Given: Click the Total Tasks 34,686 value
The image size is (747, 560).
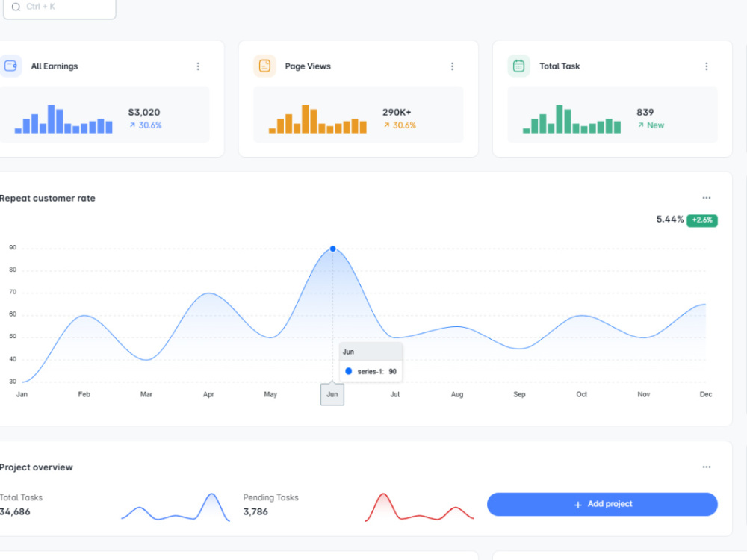Looking at the screenshot, I should point(15,512).
